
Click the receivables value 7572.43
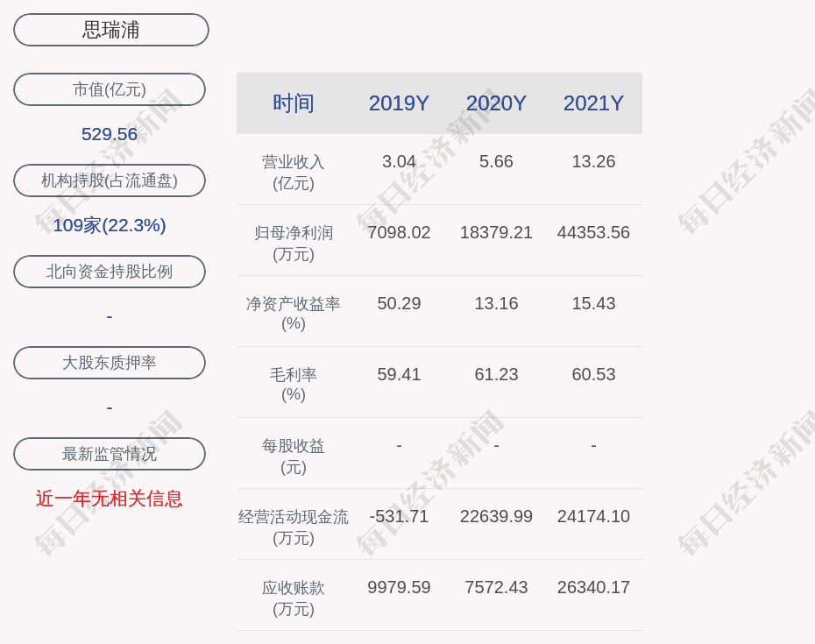496,587
